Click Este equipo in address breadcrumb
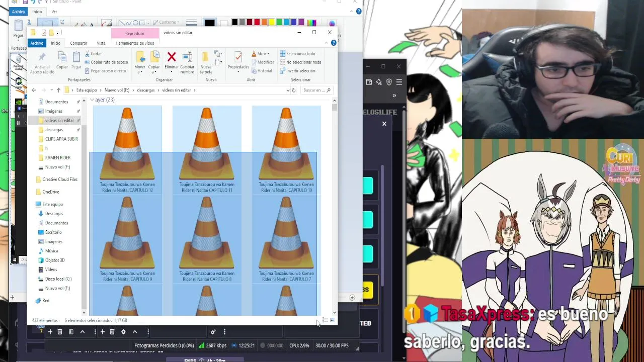The width and height of the screenshot is (644, 362). [87, 90]
